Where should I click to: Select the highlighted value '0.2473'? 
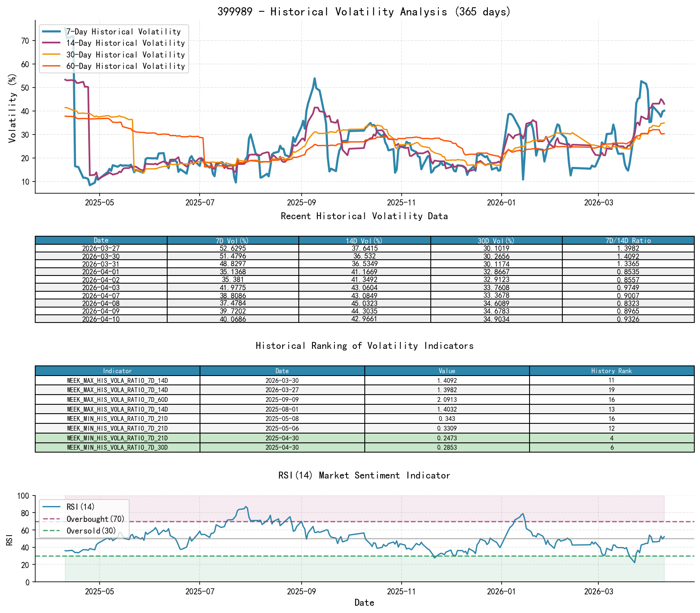pyautogui.click(x=447, y=438)
